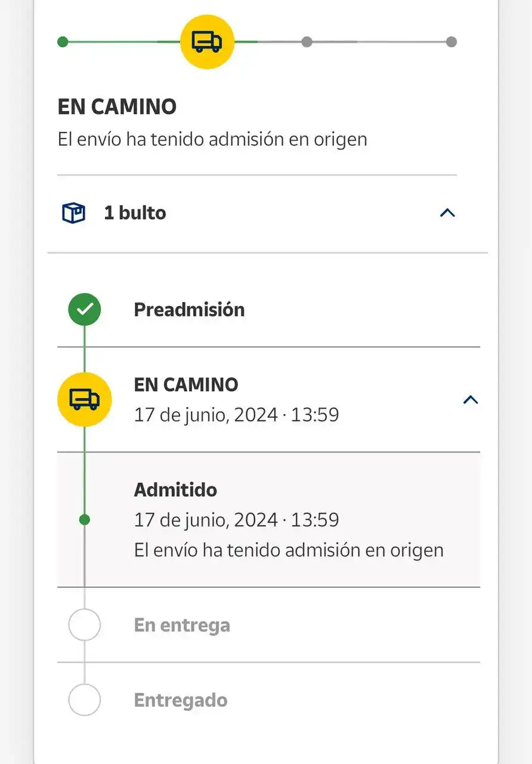Click the yellow truck icon in progress bar

[207, 42]
